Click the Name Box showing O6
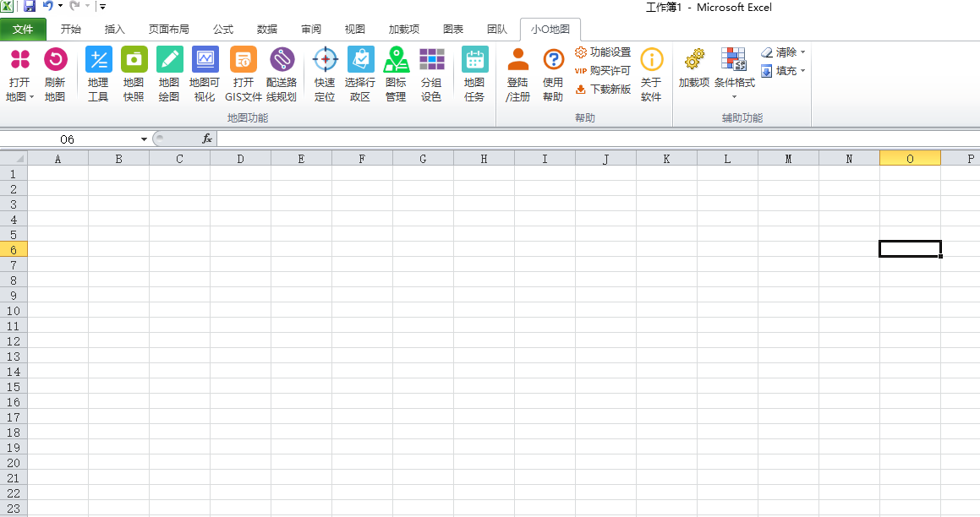Screen dimensions: 980x517 tap(67, 139)
